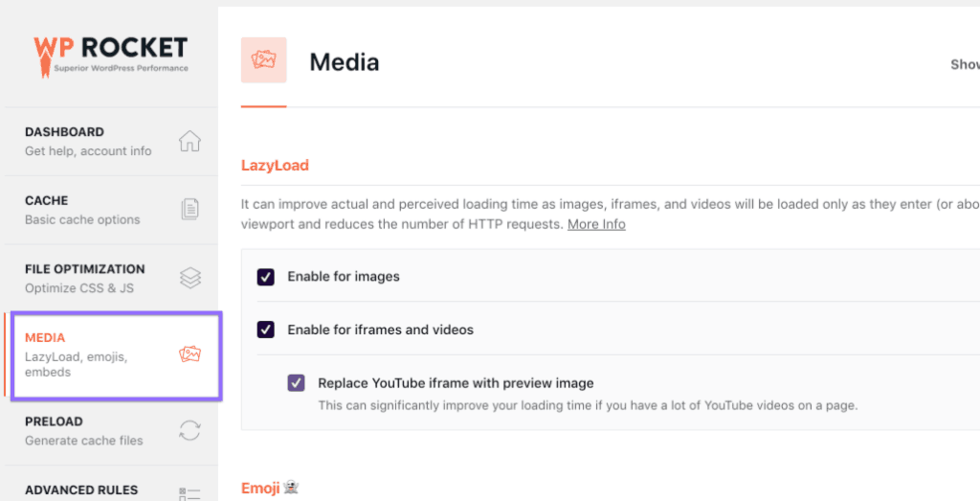Click the Media pictures icon in sidebar
This screenshot has width=980, height=501.
pyautogui.click(x=190, y=354)
